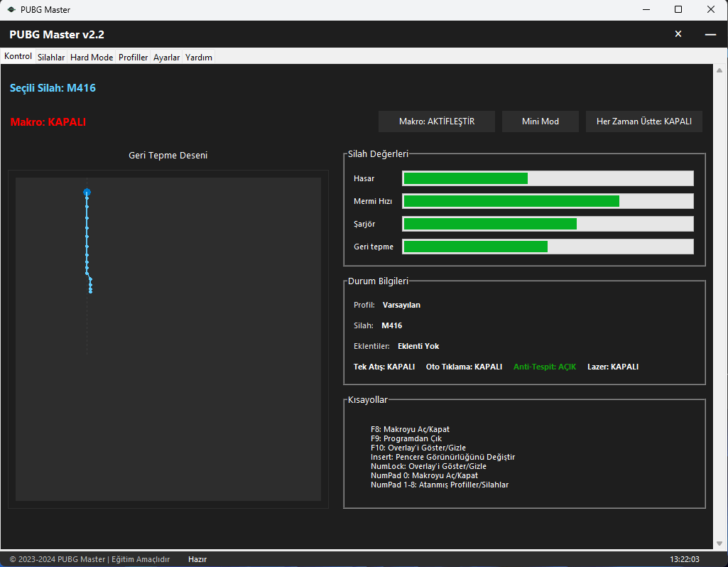The image size is (728, 567).
Task: Click the Eklenti Yok attachments value
Action: [418, 346]
